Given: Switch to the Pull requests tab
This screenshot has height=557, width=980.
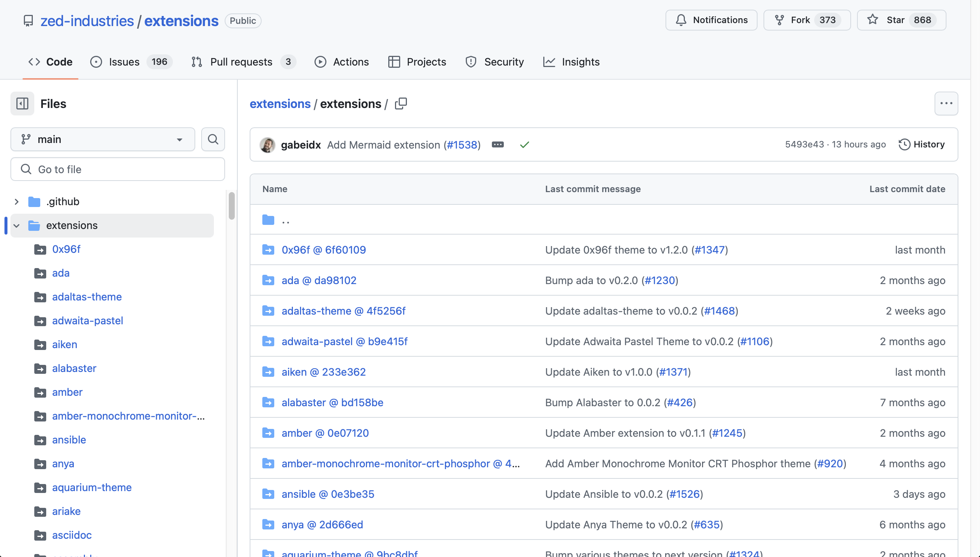Looking at the screenshot, I should 241,61.
